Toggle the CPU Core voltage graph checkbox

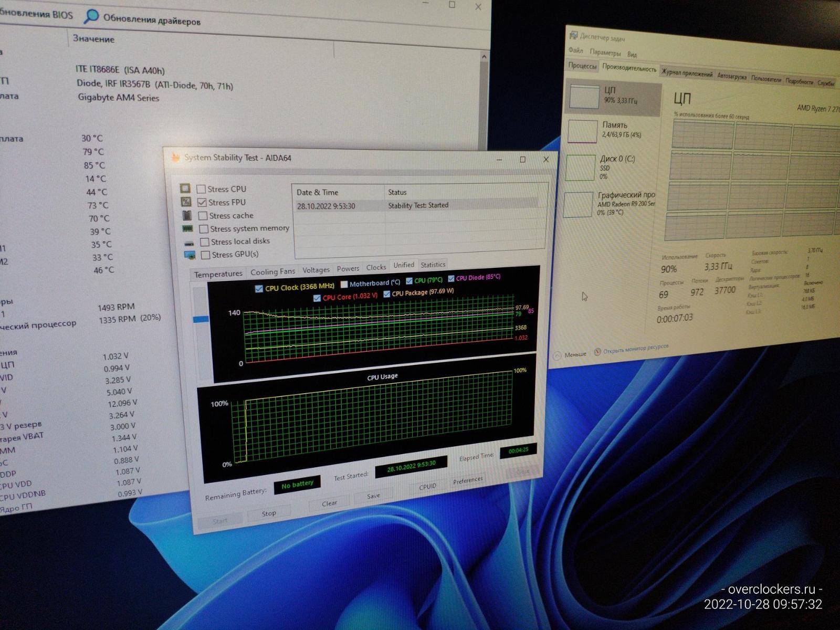pos(317,298)
